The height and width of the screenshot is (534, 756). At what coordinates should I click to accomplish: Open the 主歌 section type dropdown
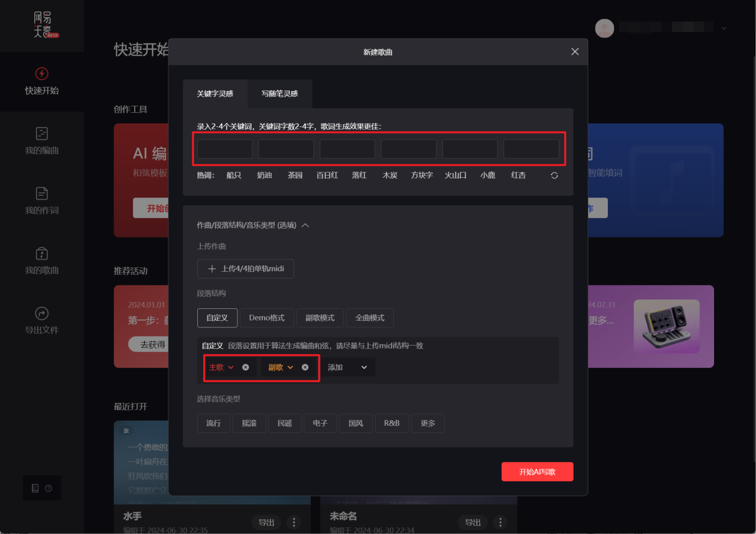[231, 367]
